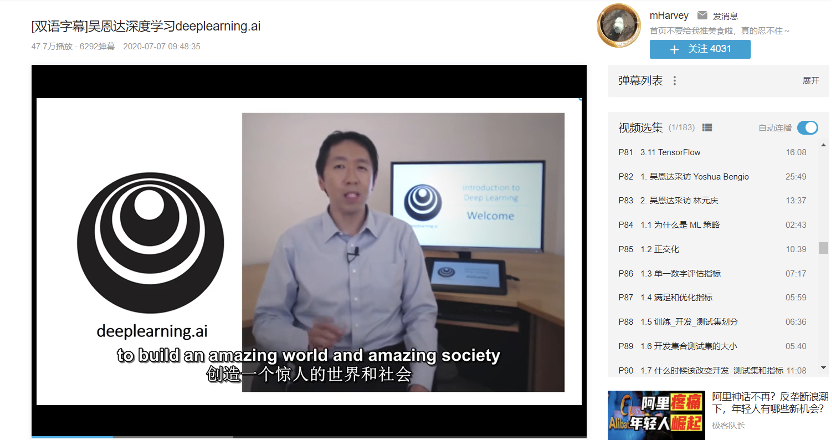Toggle the 自动连播 autoplay switch

click(x=808, y=127)
